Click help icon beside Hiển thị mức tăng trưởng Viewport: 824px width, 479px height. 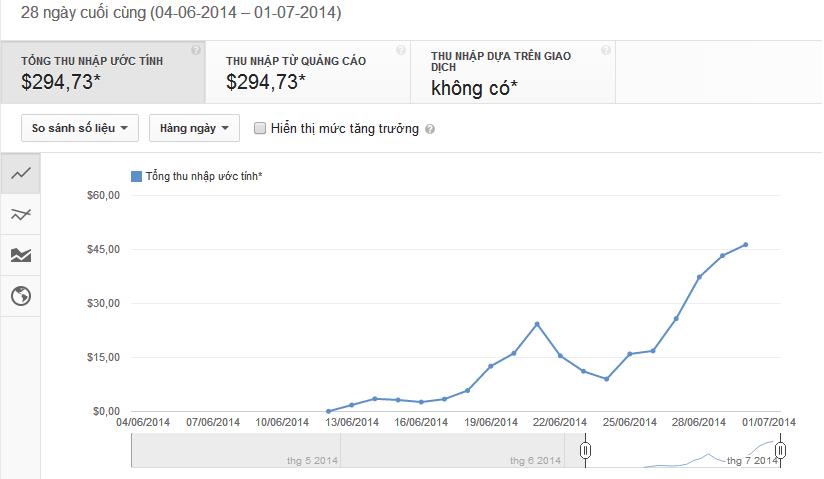point(430,129)
